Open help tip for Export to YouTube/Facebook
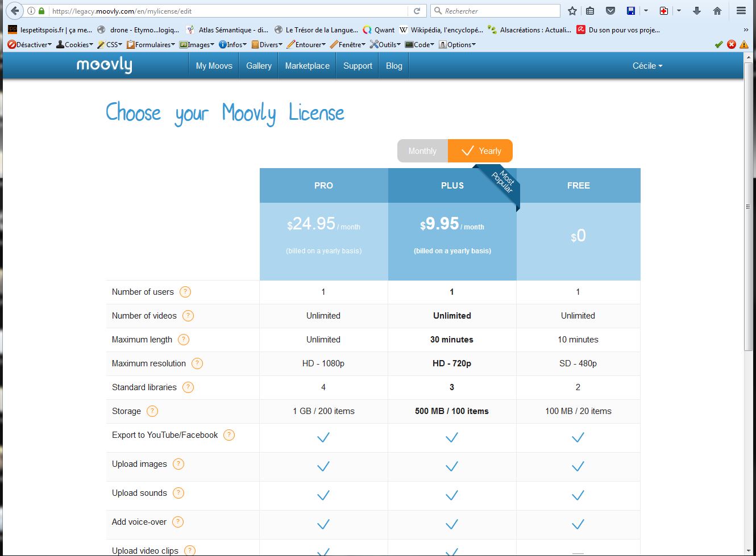The height and width of the screenshot is (556, 756). point(229,435)
